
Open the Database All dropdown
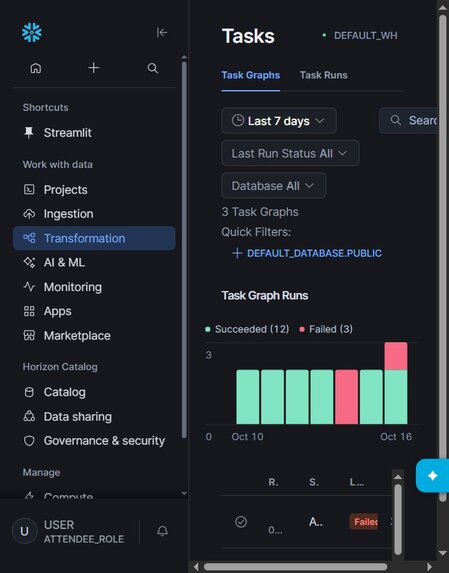coord(274,186)
